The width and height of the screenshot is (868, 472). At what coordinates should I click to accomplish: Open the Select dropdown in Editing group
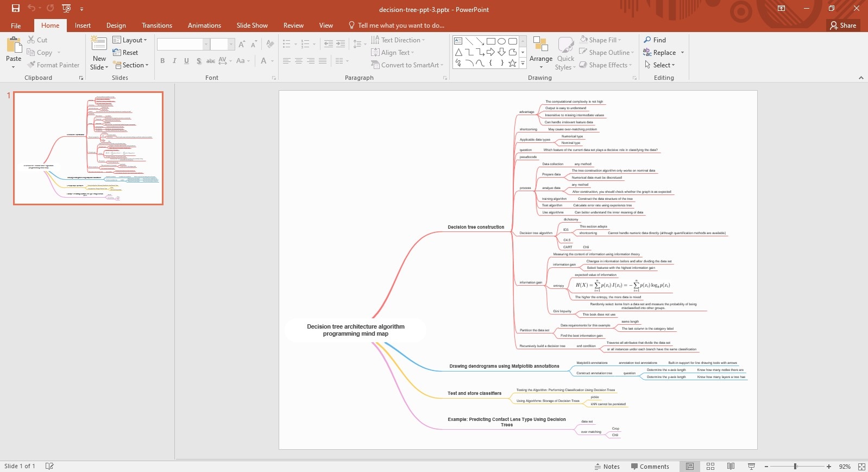coord(659,65)
